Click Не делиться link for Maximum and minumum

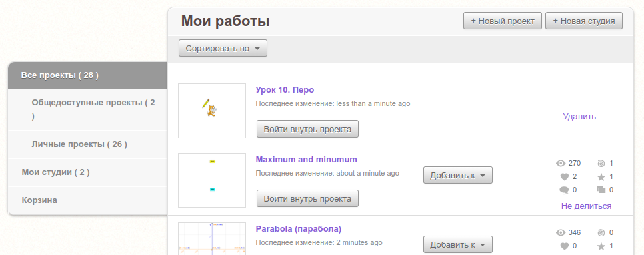587,206
